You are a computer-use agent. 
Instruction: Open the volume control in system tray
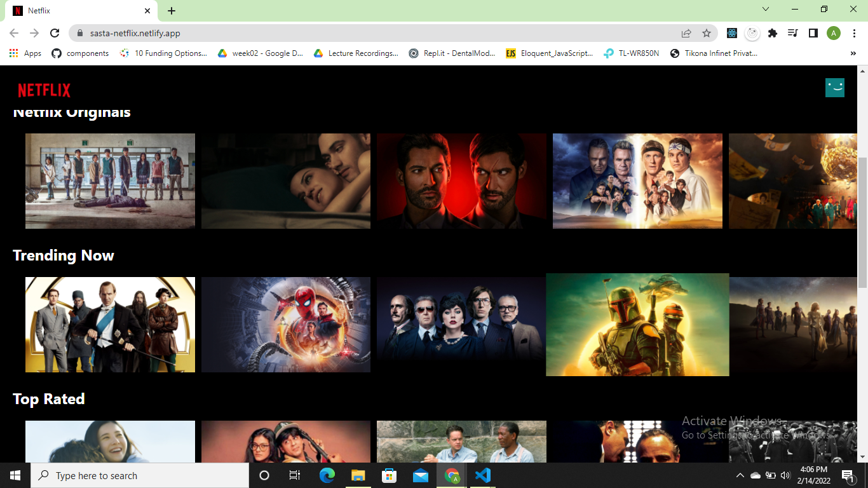[785, 475]
